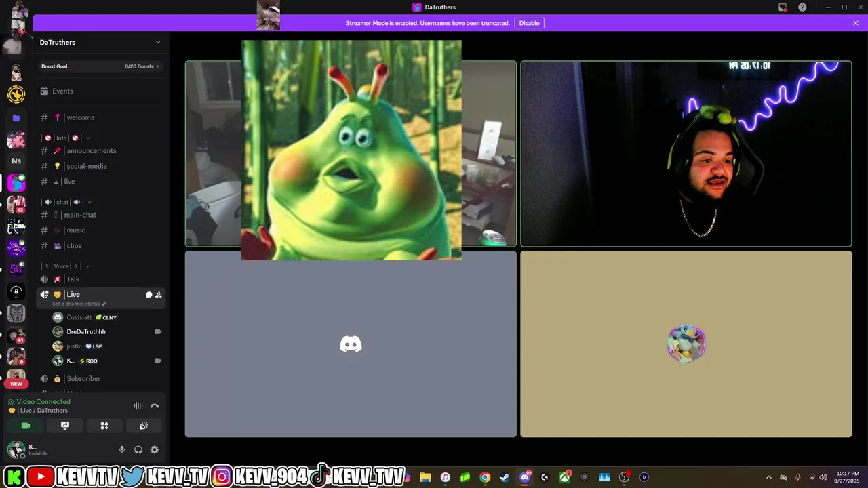Deafen with the headphones icon
This screenshot has height=488, width=868.
(138, 449)
